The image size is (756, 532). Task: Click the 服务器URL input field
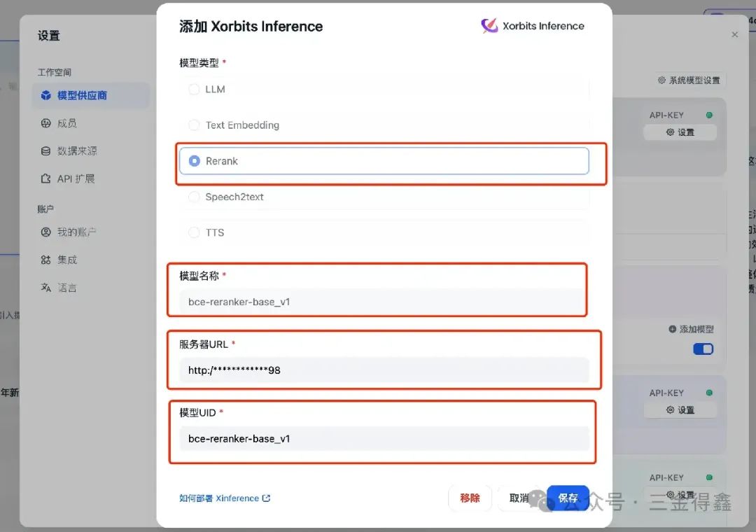click(x=384, y=370)
